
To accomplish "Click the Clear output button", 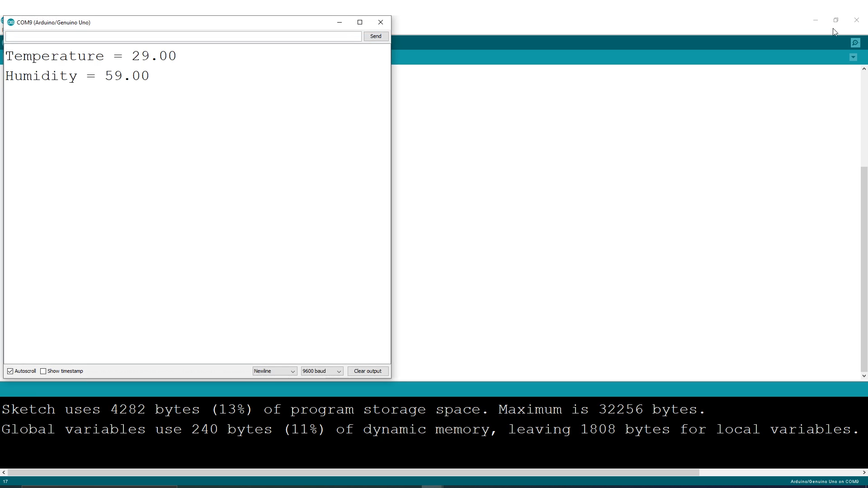I will pyautogui.click(x=368, y=371).
